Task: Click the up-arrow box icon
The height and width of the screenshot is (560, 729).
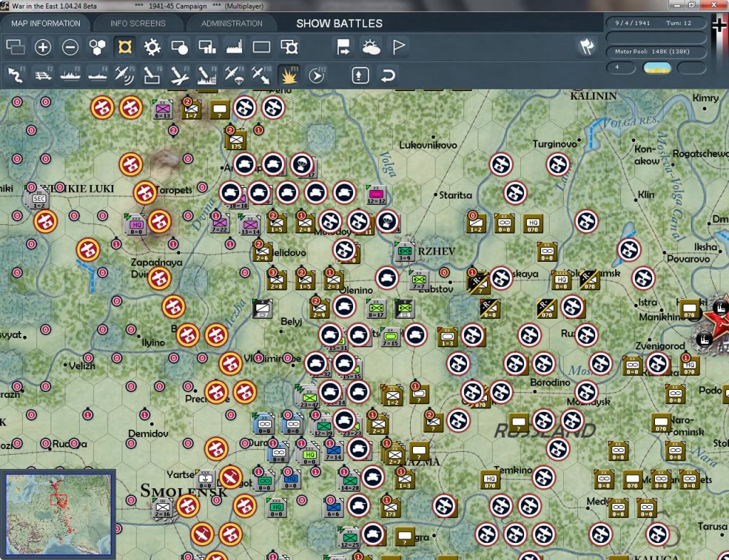Action: coord(360,75)
